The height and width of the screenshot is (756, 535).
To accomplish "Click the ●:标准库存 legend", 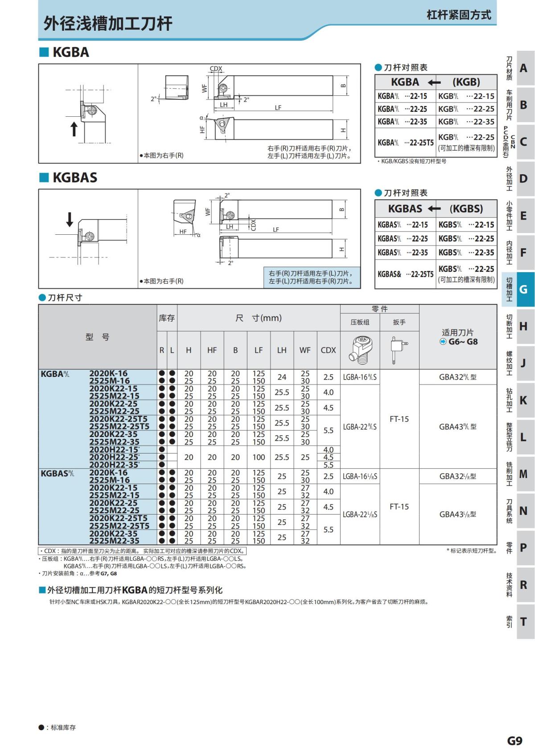I will click(57, 727).
